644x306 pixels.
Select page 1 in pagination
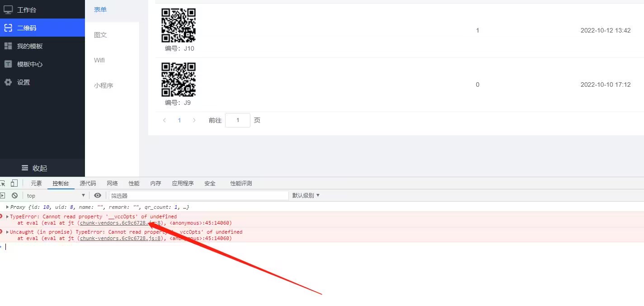pyautogui.click(x=179, y=120)
